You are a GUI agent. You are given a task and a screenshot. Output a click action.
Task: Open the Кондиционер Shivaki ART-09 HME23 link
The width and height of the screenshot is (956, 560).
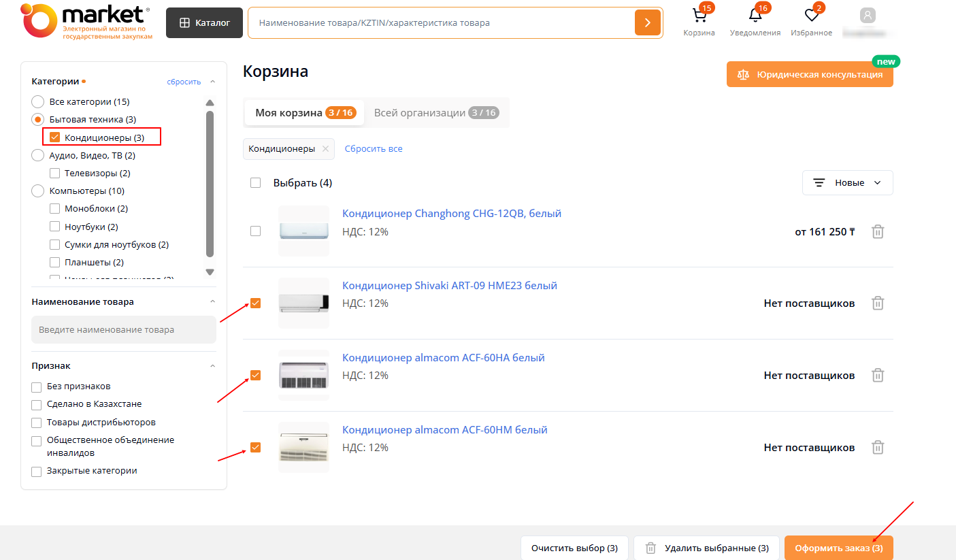(450, 285)
